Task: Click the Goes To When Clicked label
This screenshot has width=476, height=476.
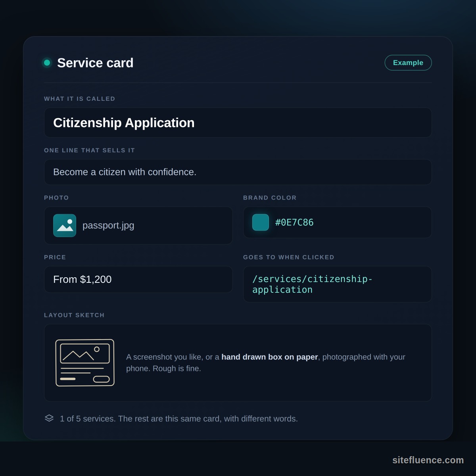Action: tap(289, 257)
